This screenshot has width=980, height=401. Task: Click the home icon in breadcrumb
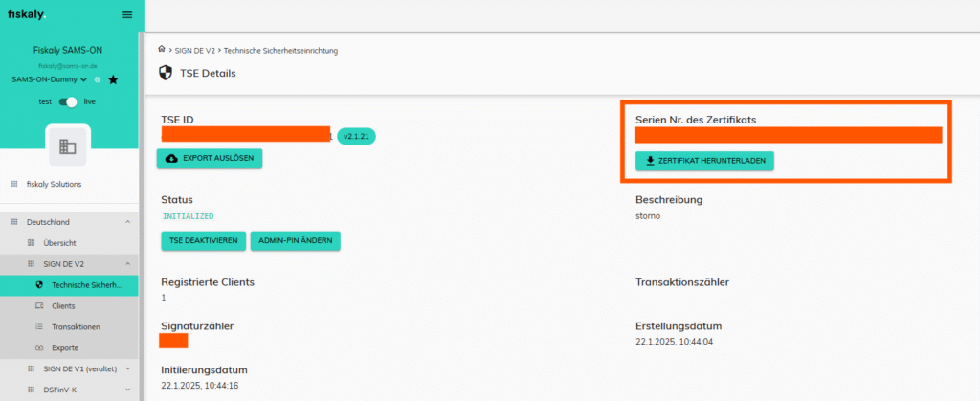point(162,49)
